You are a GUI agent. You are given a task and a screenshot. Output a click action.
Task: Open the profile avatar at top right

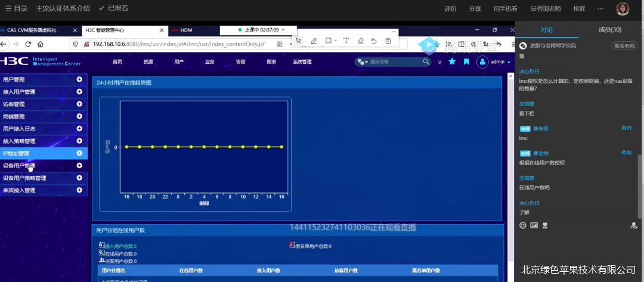tap(623, 8)
